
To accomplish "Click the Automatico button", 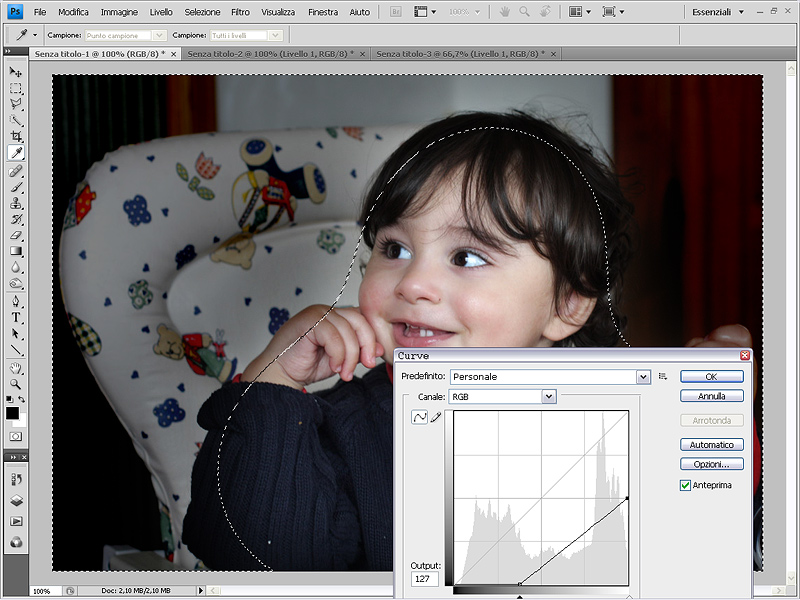I will pyautogui.click(x=711, y=444).
